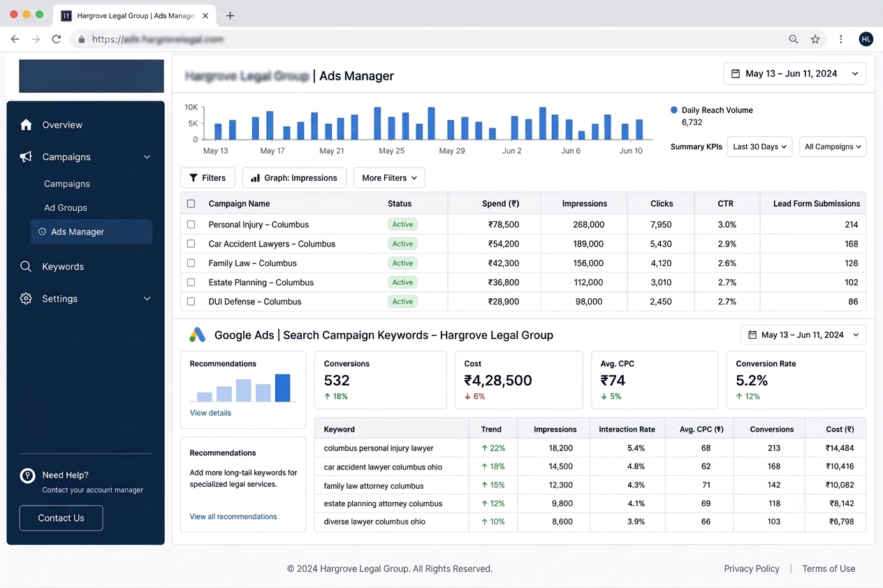Click the Google Ads logo icon
The image size is (883, 588).
198,335
